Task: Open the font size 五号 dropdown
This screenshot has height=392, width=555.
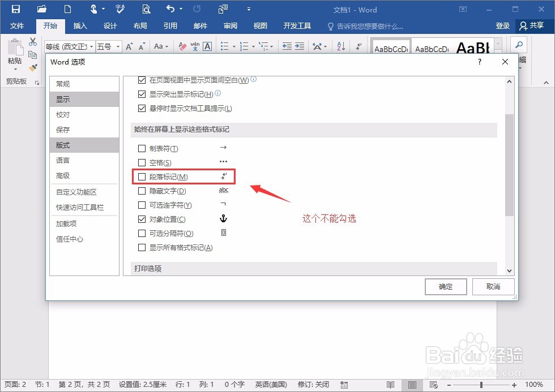Action: pyautogui.click(x=116, y=46)
